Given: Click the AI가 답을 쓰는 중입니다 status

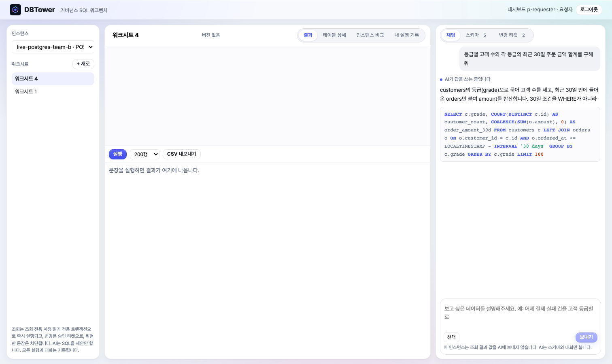Looking at the screenshot, I should (x=467, y=79).
